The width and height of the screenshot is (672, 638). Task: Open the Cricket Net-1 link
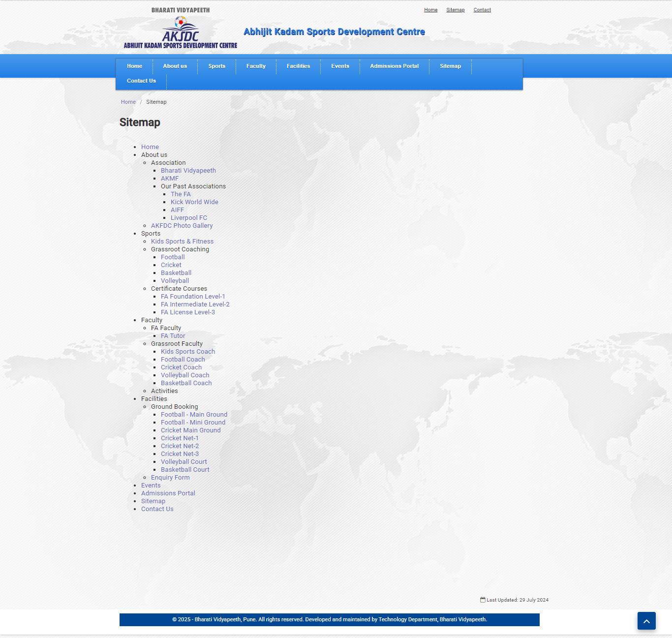(x=180, y=438)
